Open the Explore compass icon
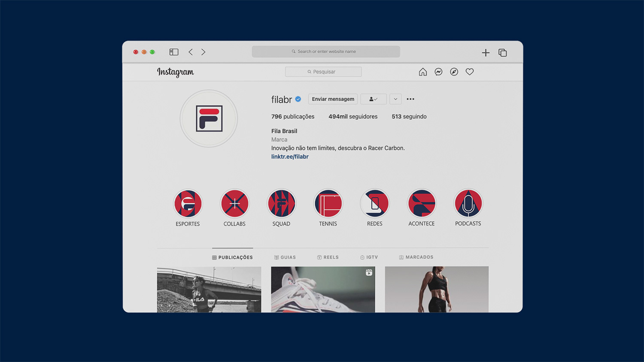This screenshot has height=362, width=644. [454, 72]
